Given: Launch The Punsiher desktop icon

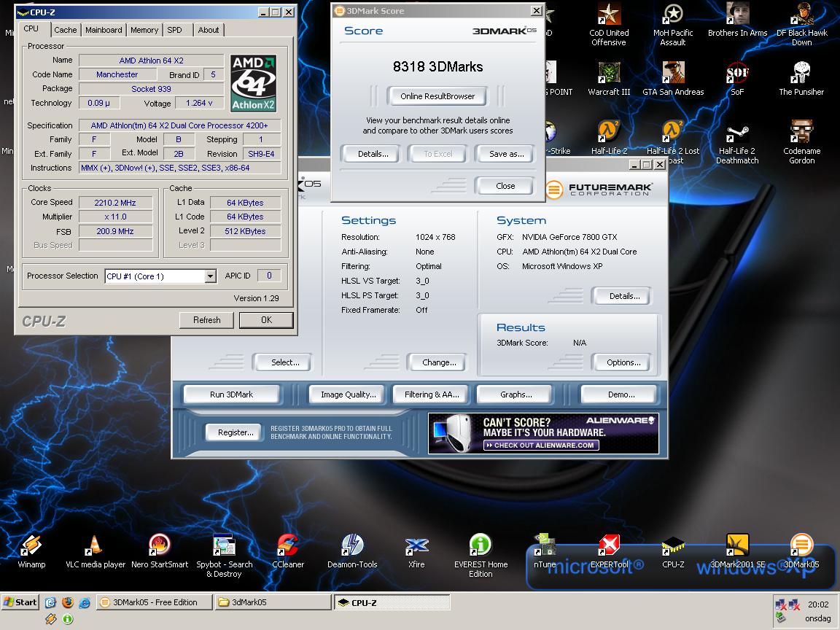Looking at the screenshot, I should (x=801, y=79).
